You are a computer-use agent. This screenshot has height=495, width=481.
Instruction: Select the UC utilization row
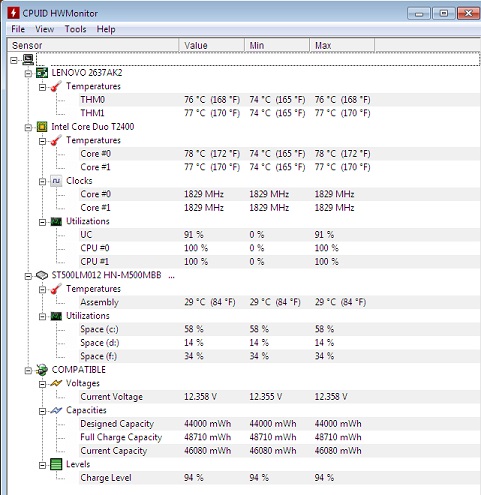[x=279, y=235]
